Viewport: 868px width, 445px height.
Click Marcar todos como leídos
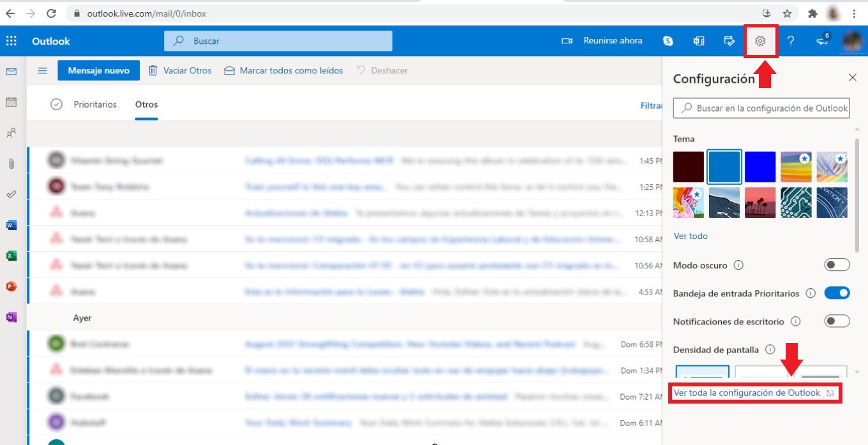(283, 71)
